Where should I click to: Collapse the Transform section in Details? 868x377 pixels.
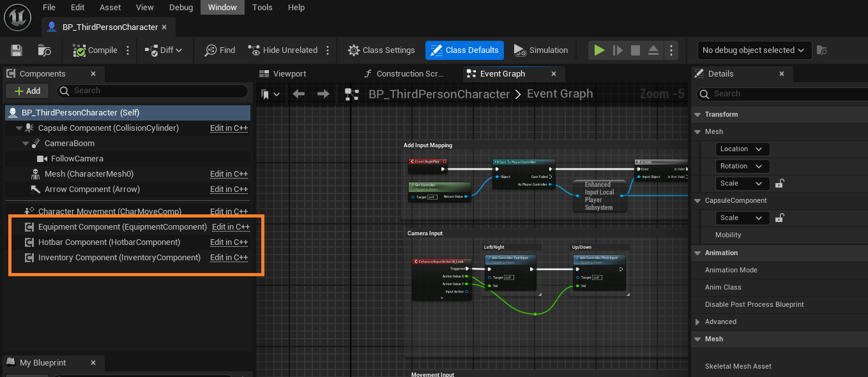pyautogui.click(x=697, y=115)
